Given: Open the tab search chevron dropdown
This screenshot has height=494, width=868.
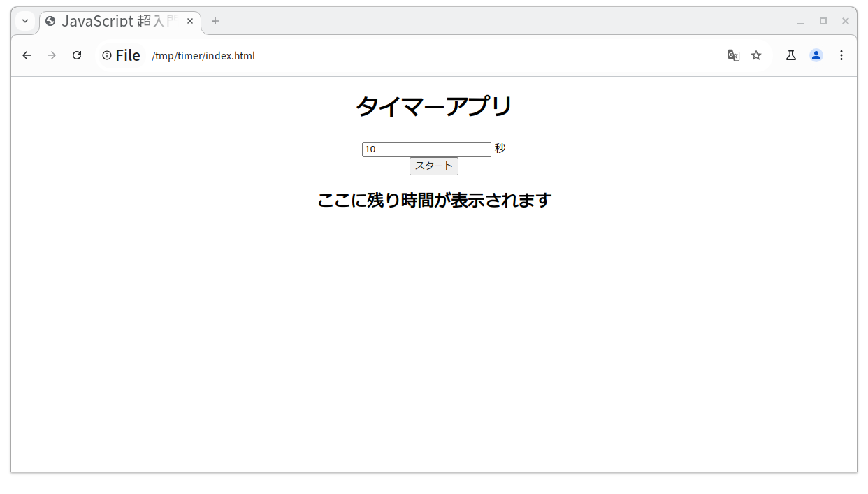Looking at the screenshot, I should tap(25, 22).
